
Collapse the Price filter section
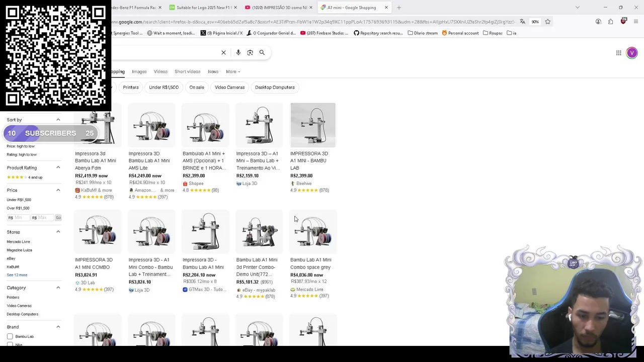[x=58, y=190]
